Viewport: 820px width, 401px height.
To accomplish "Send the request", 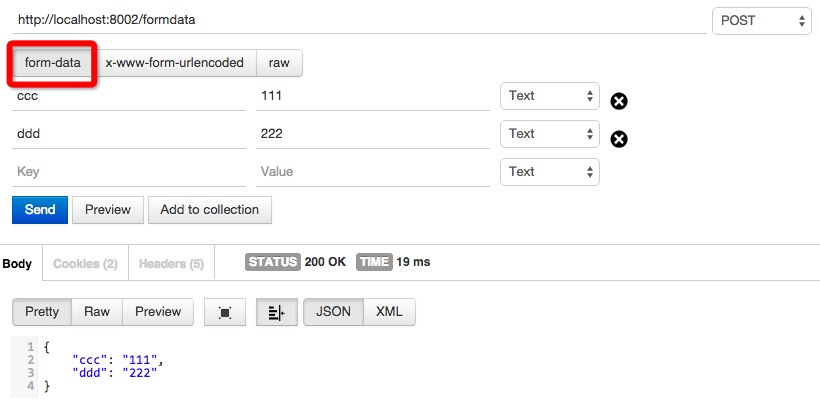I will [x=40, y=210].
